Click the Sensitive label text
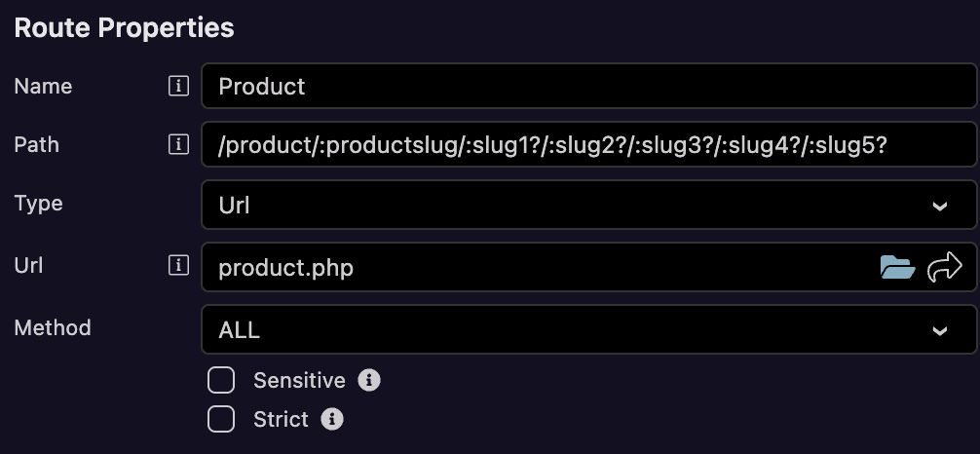Image resolution: width=980 pixels, height=454 pixels. coord(299,380)
